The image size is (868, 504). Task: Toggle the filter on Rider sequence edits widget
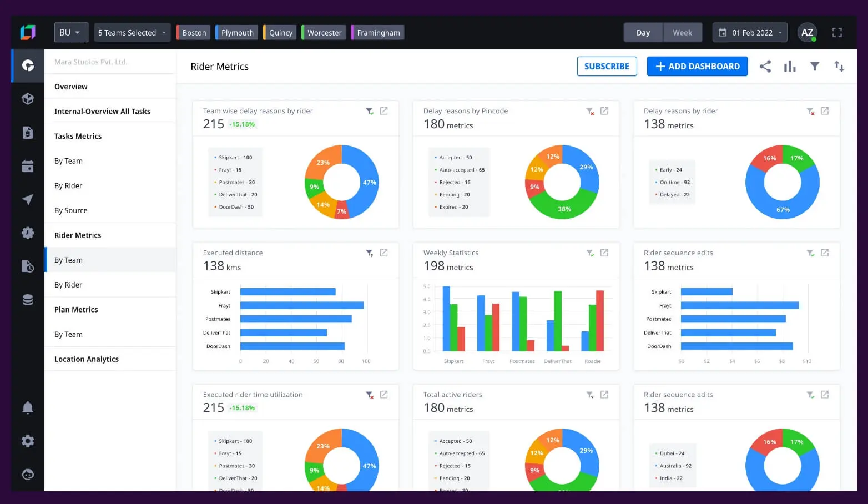pos(810,253)
